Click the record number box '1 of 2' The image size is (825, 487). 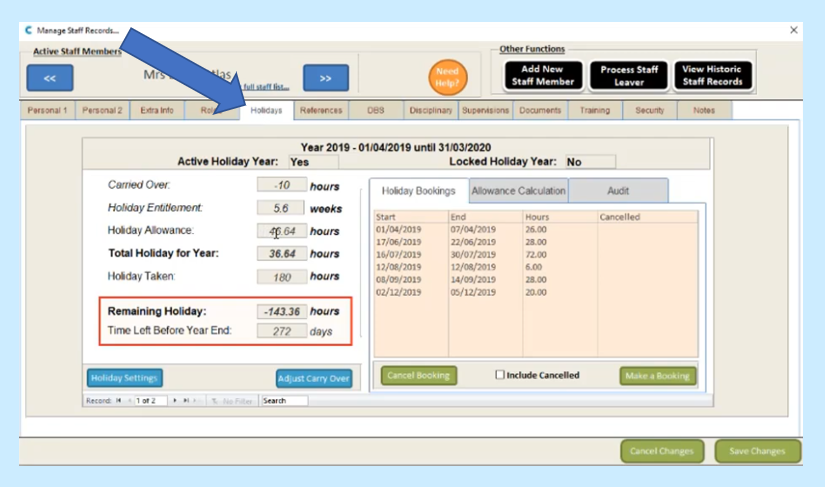click(x=150, y=401)
